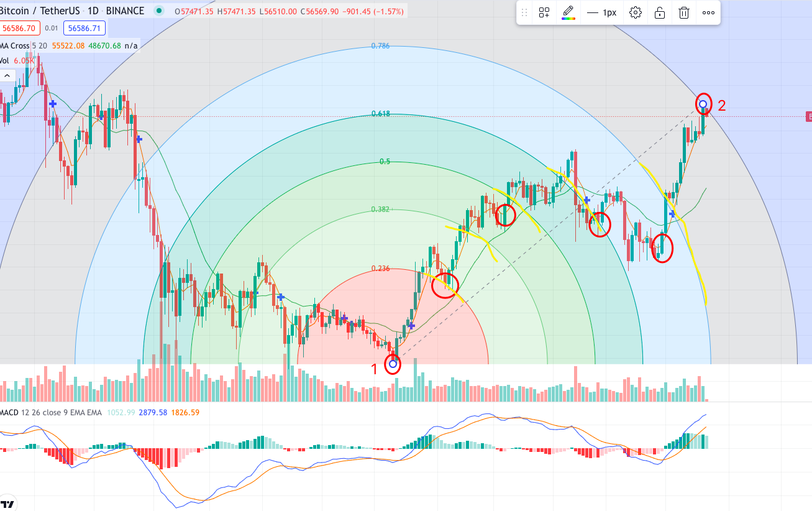Open the three-dots more options menu
This screenshot has width=812, height=511.
click(x=708, y=12)
